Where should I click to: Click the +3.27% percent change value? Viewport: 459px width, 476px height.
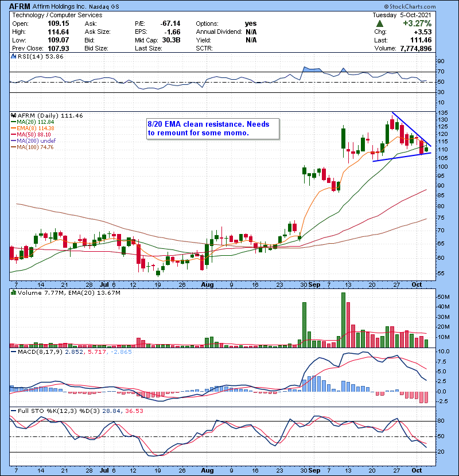pos(417,24)
